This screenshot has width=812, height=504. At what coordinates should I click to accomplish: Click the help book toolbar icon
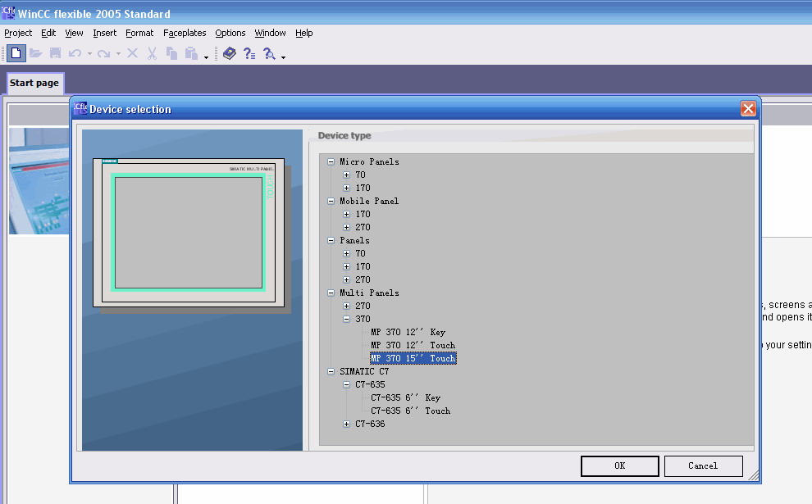point(230,53)
